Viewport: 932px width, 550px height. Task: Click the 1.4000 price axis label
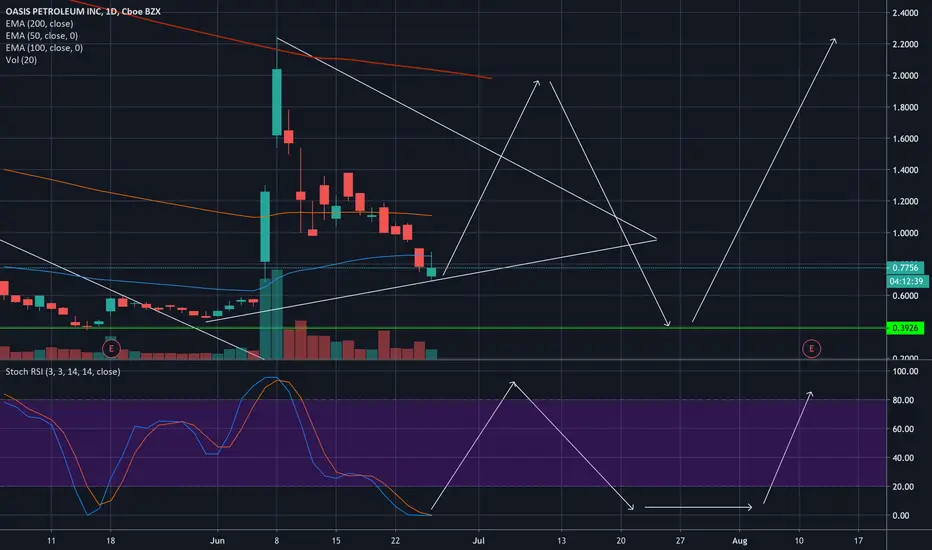click(x=905, y=170)
